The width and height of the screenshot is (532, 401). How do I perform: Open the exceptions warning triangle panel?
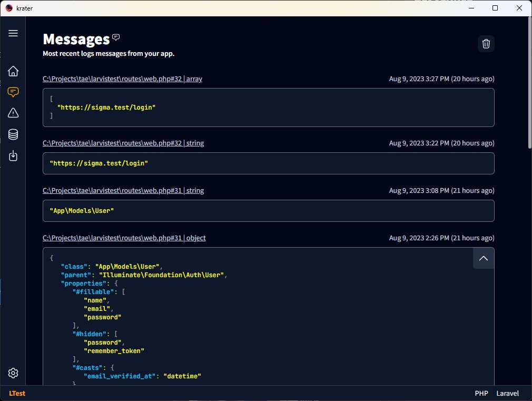point(13,113)
